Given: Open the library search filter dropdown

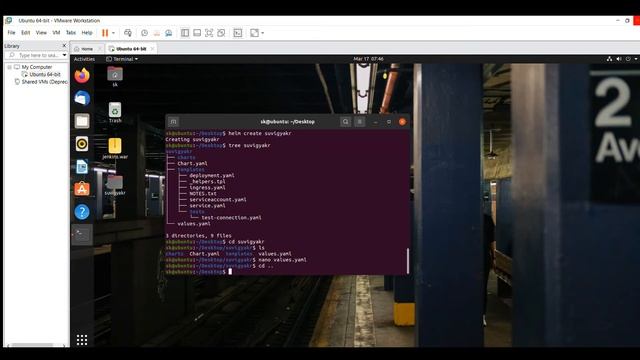Looking at the screenshot, I should [64, 55].
